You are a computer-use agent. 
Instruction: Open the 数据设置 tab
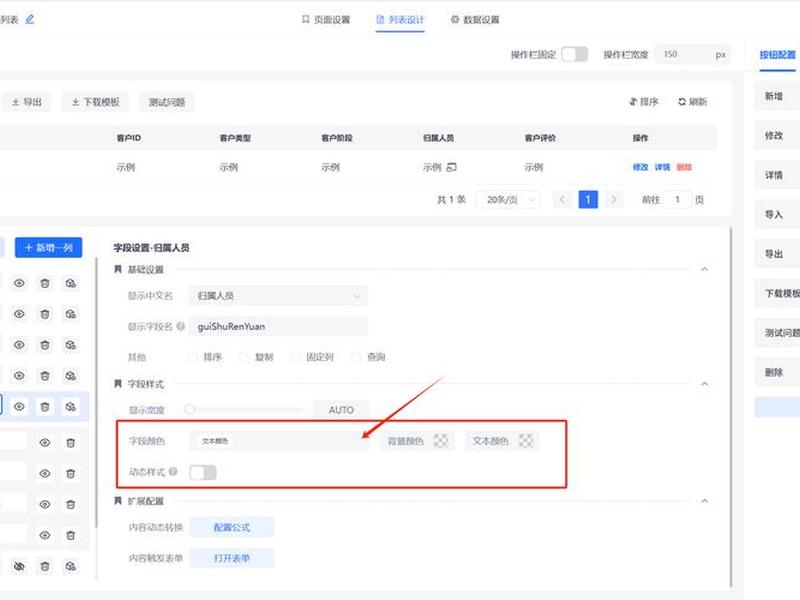[x=475, y=19]
